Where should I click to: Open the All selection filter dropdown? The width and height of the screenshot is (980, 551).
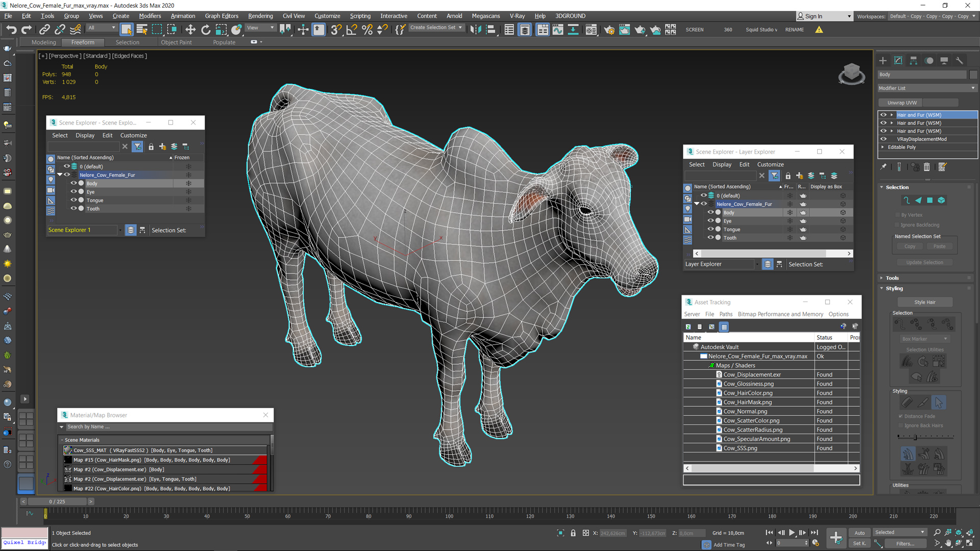pyautogui.click(x=102, y=28)
